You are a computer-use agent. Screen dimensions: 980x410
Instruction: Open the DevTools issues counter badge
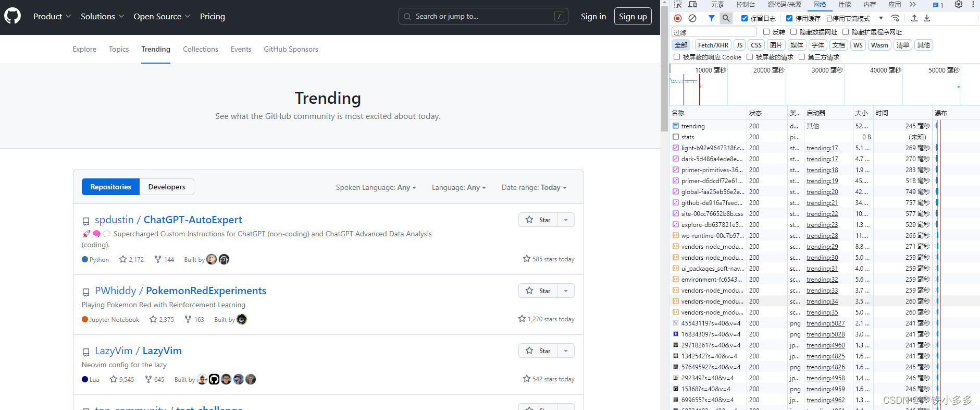(938, 5)
